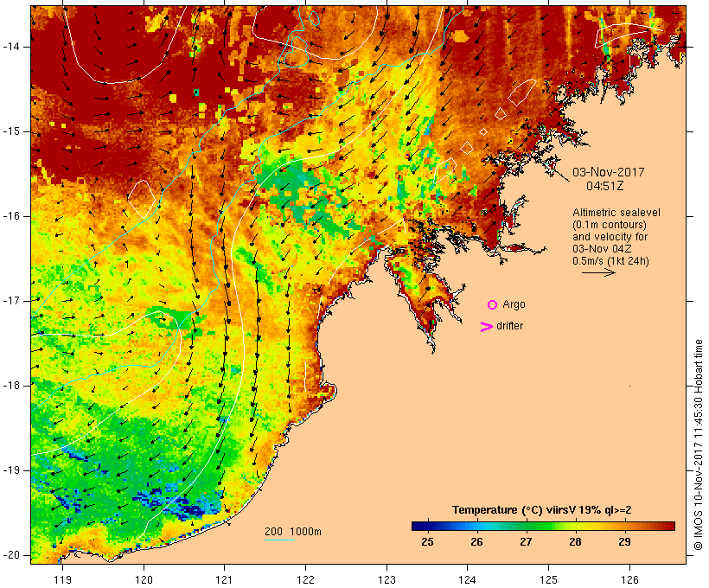Click the 'drifter' legend label
This screenshot has height=588, width=709.
pos(509,326)
